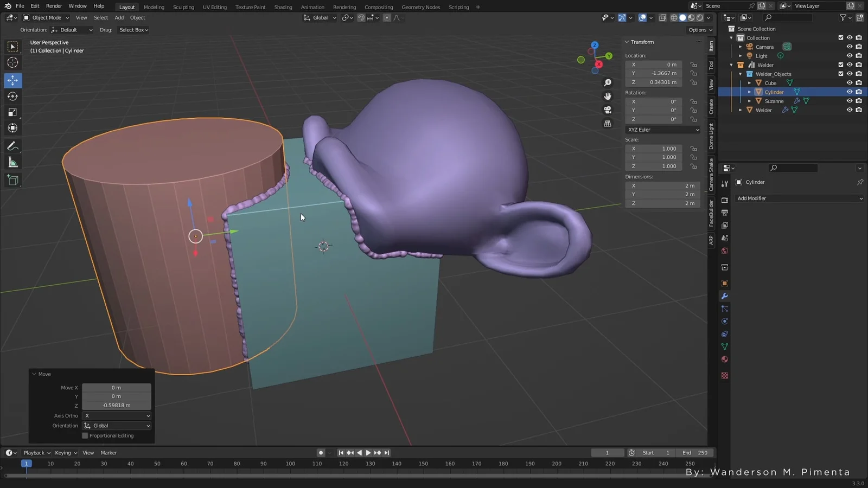Open the XYZ Euler rotation mode dropdown

click(662, 130)
